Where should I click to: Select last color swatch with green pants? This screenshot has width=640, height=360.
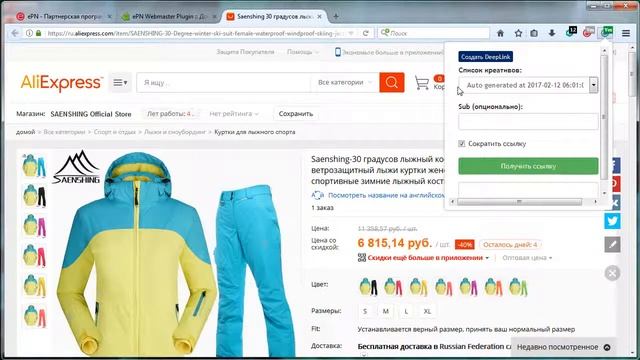(x=518, y=286)
